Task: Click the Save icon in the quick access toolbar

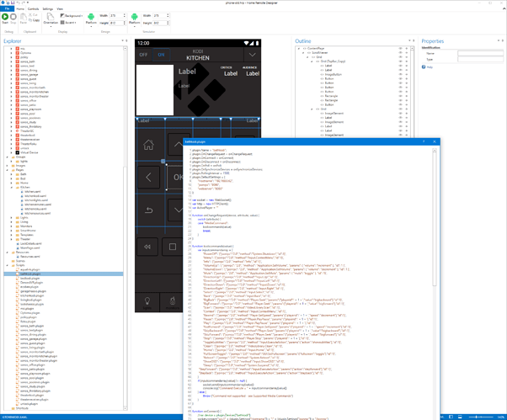Action: click(13, 3)
